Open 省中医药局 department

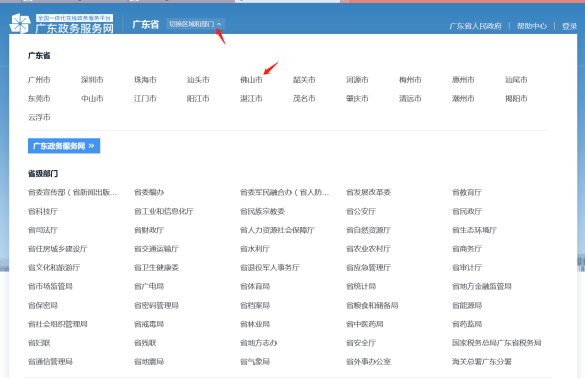click(365, 324)
